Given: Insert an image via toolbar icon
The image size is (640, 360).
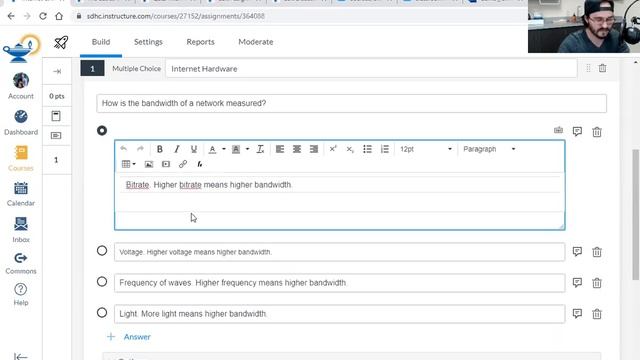Looking at the screenshot, I should [x=149, y=164].
